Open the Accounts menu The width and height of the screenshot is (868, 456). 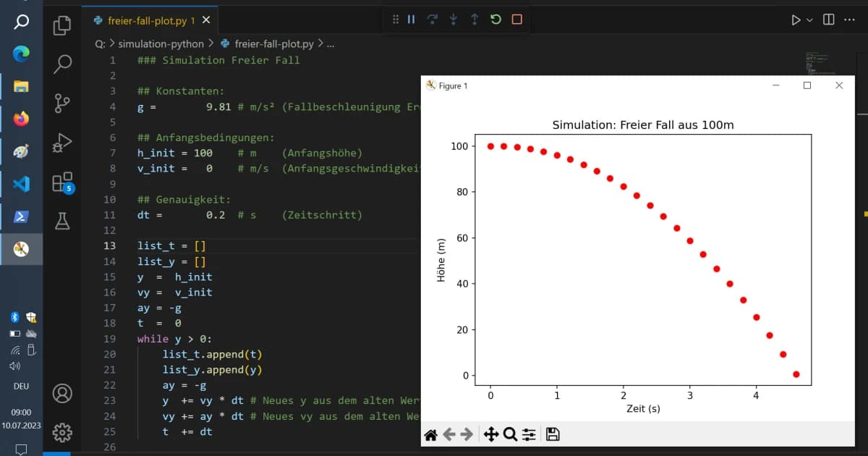(62, 394)
